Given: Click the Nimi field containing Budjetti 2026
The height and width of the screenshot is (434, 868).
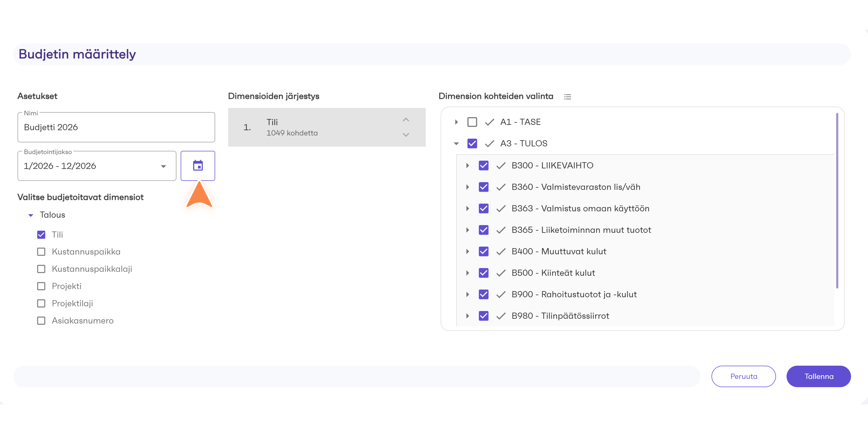Looking at the screenshot, I should pos(116,127).
